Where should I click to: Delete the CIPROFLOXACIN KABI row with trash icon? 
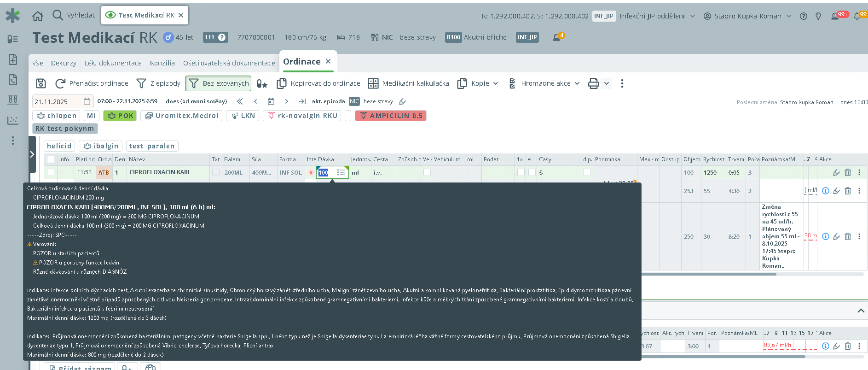848,172
